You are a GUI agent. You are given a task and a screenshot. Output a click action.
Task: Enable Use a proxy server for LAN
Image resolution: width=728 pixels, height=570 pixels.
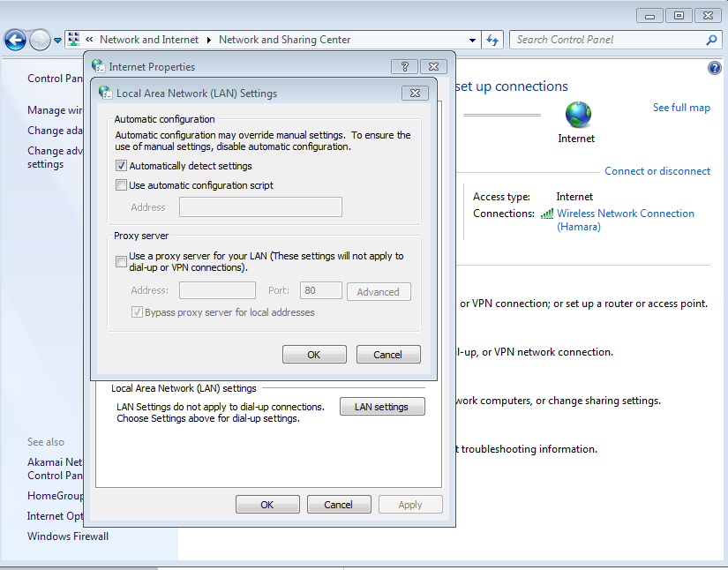[x=122, y=261]
